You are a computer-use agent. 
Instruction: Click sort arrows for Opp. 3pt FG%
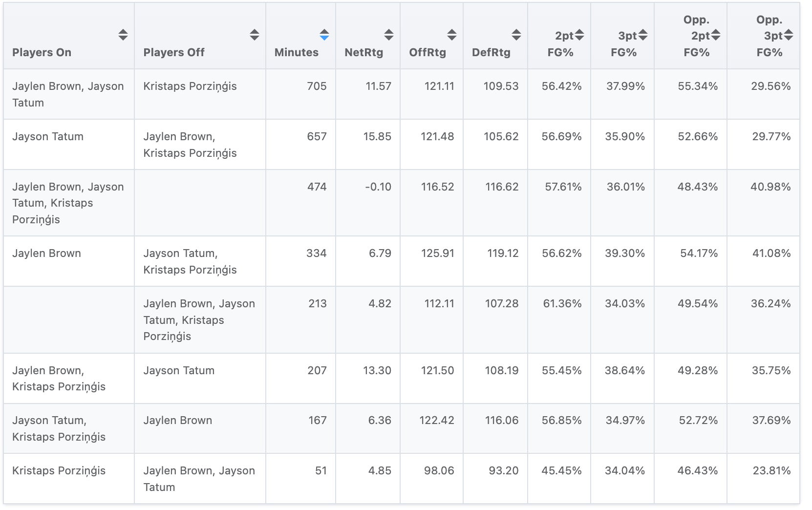[789, 35]
